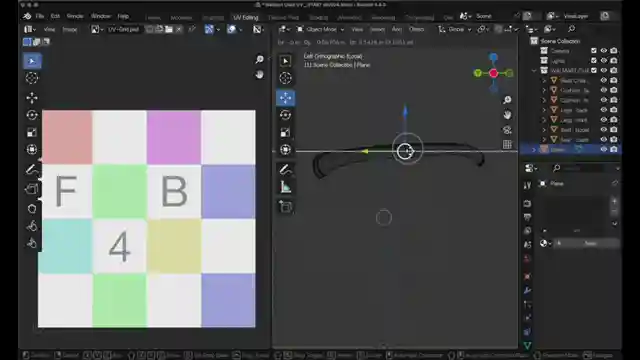
Task: Unlink the UV-Grid image with X
Action: [x=178, y=29]
